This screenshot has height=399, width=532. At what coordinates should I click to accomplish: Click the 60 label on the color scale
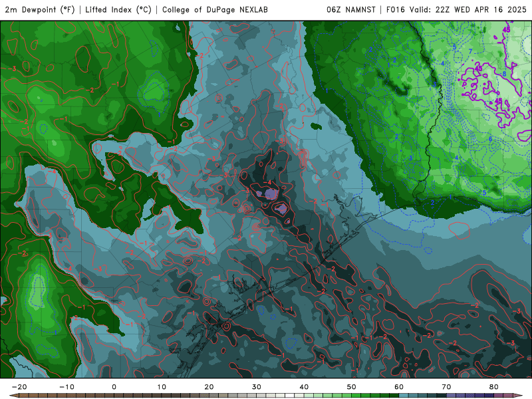[x=399, y=387]
